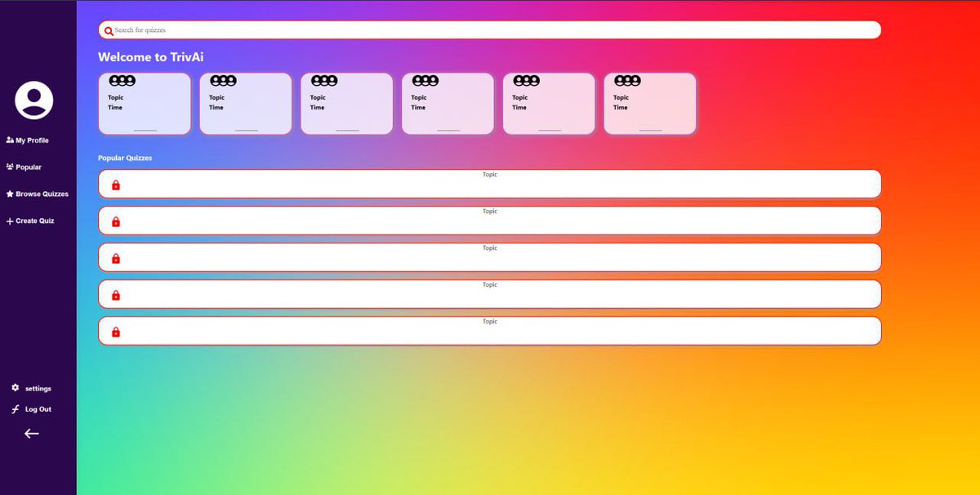
Task: Click the lock icon in the last popular quiz row
Action: click(x=116, y=332)
